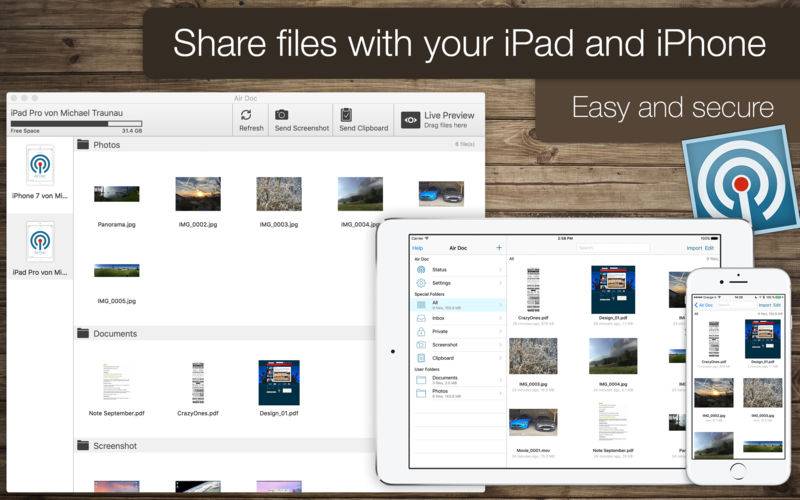This screenshot has width=800, height=500.
Task: Tap Design_01.pdf thumbnail on iPhone
Action: (x=763, y=339)
